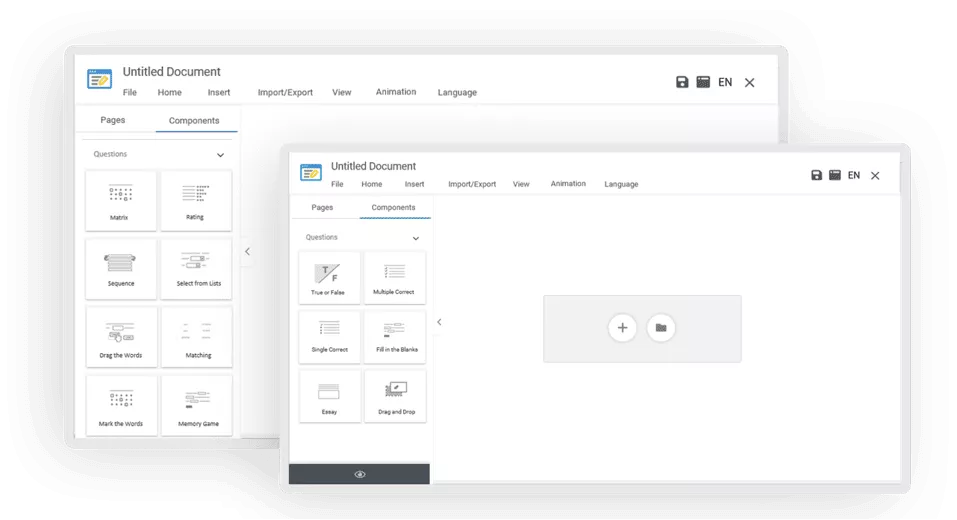
Task: Click the document logo icon in back window
Action: [99, 79]
